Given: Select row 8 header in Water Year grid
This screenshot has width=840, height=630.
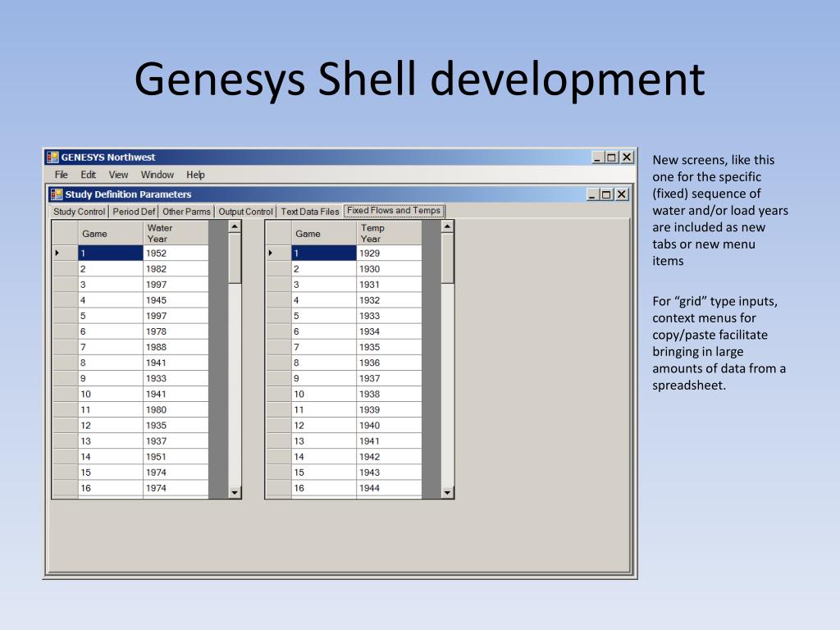Looking at the screenshot, I should tap(65, 363).
